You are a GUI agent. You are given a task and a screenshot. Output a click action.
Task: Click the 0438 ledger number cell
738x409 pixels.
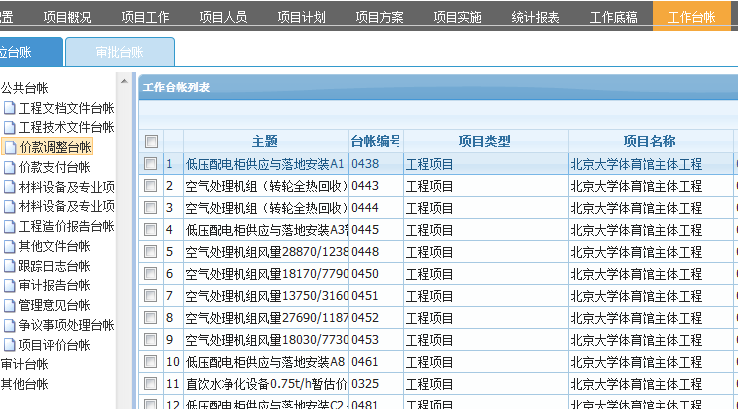[366, 164]
